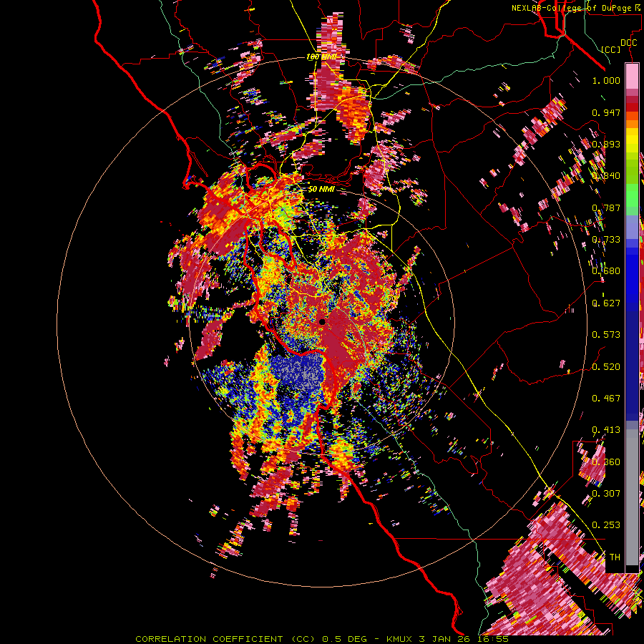Select the 0.573 legend value
Image resolution: width=644 pixels, height=644 pixels.
pos(606,335)
